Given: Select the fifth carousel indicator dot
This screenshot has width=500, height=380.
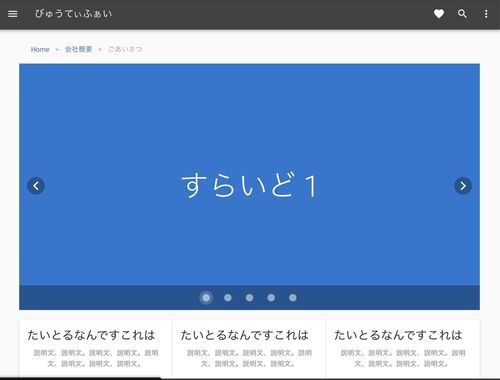Looking at the screenshot, I should [293, 298].
